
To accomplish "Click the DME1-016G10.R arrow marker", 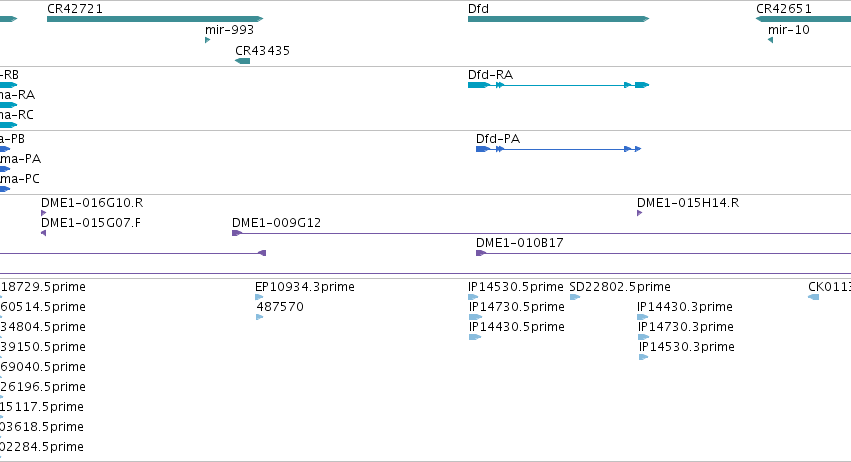I will point(43,213).
